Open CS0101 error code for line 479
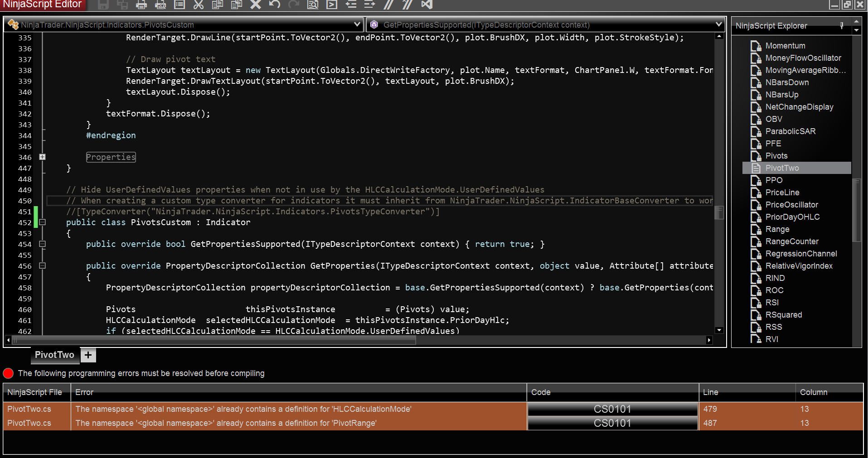The width and height of the screenshot is (868, 458). (x=612, y=409)
